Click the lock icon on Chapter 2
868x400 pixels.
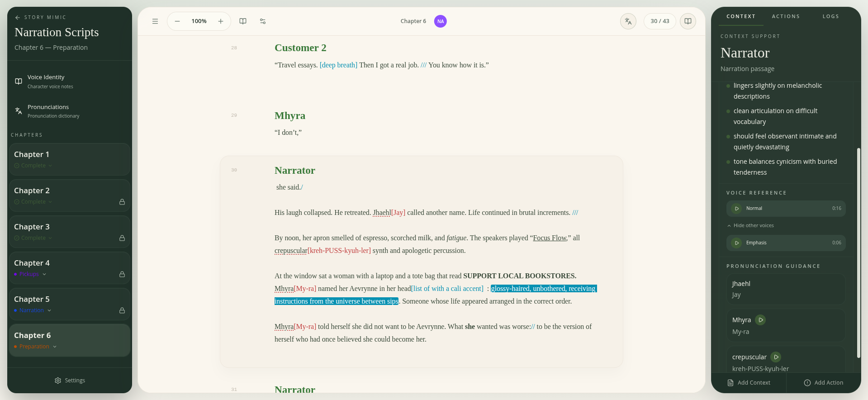pyautogui.click(x=122, y=202)
